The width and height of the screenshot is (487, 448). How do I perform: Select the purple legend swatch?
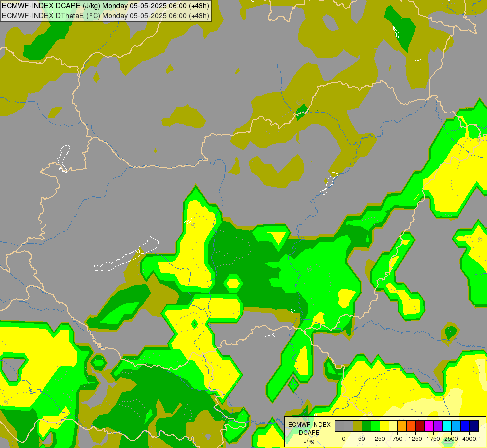tap(438, 426)
